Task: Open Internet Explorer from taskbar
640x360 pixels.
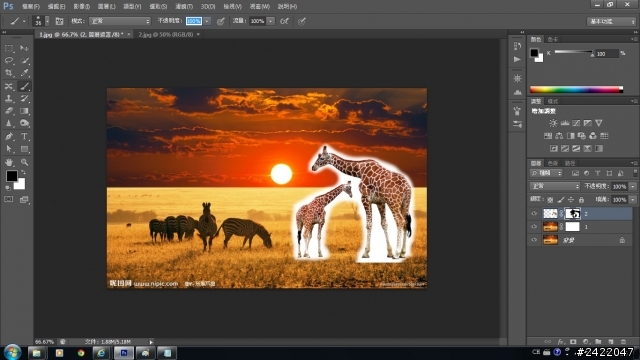Action: [x=101, y=353]
